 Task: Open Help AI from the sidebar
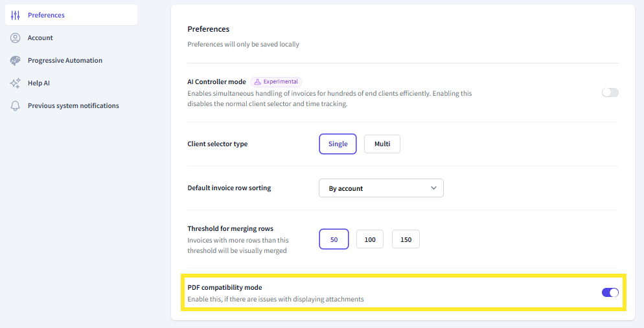[39, 83]
